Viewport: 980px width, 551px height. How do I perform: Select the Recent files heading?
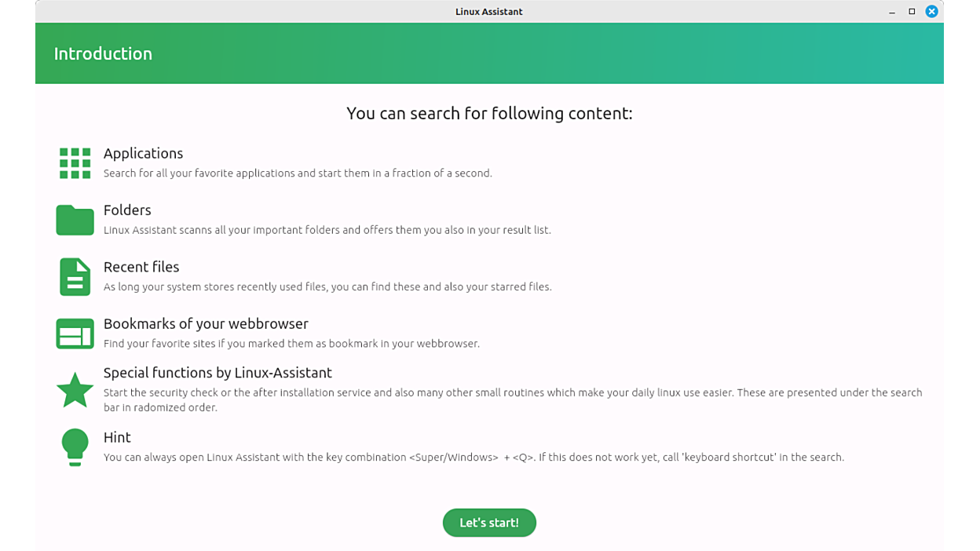(141, 267)
